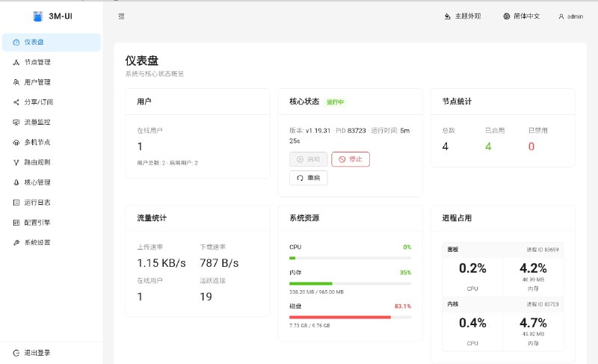598x364 pixels.
Task: Open the 流量监控 menu item
Action: (x=52, y=123)
